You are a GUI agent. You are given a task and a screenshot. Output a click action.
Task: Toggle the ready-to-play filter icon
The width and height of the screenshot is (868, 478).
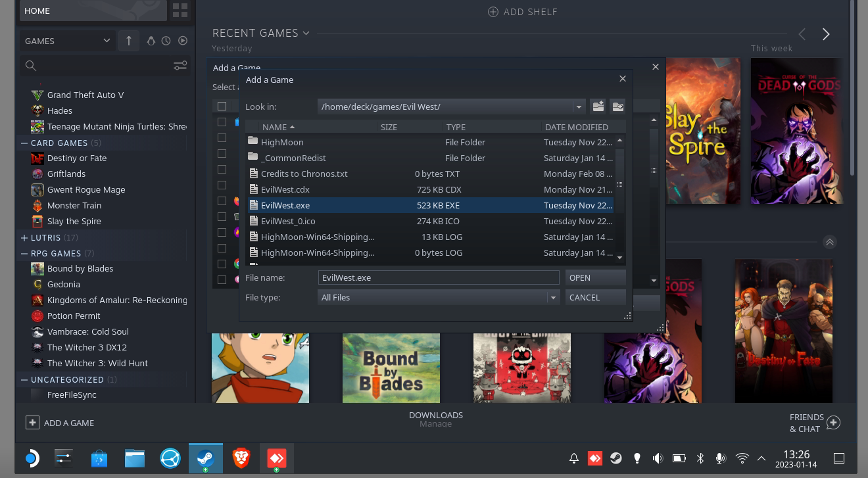tap(183, 41)
